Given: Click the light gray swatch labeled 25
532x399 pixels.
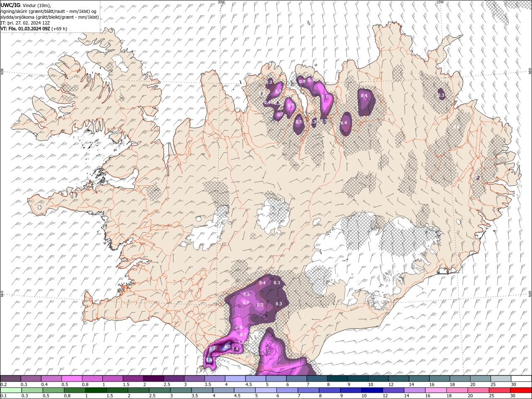Looking at the screenshot, I should 500,379.
